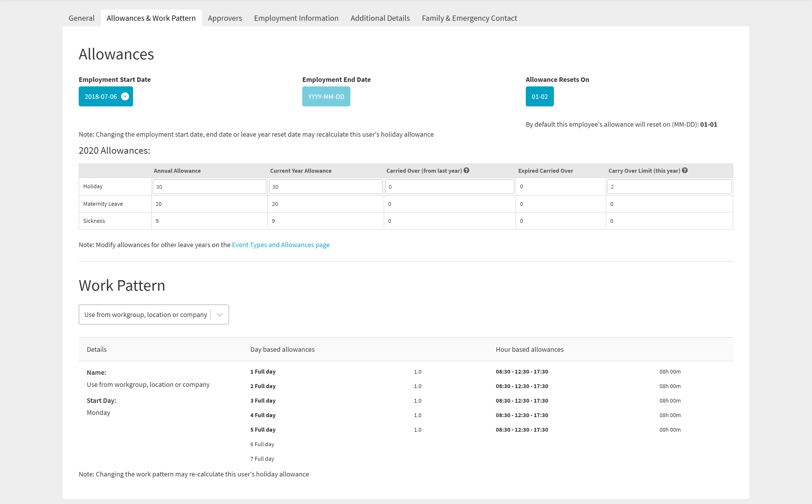Click the 2018-07-06 start date button

[x=100, y=97]
